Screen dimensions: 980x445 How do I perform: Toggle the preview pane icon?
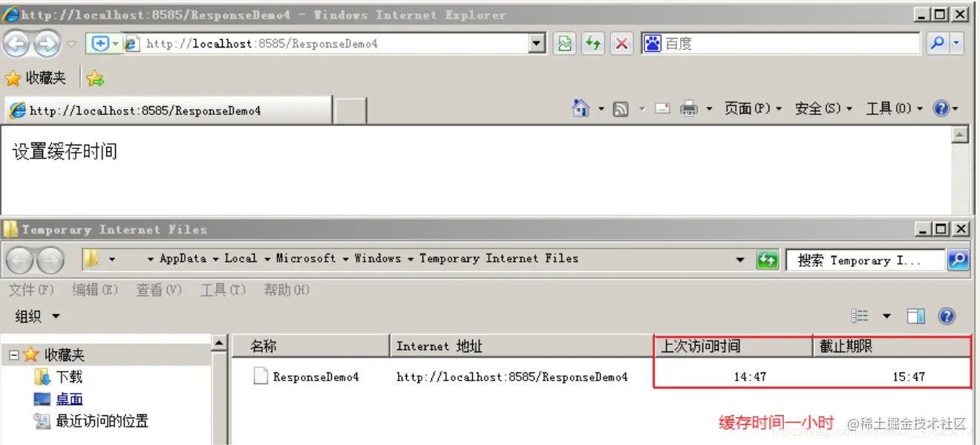916,317
